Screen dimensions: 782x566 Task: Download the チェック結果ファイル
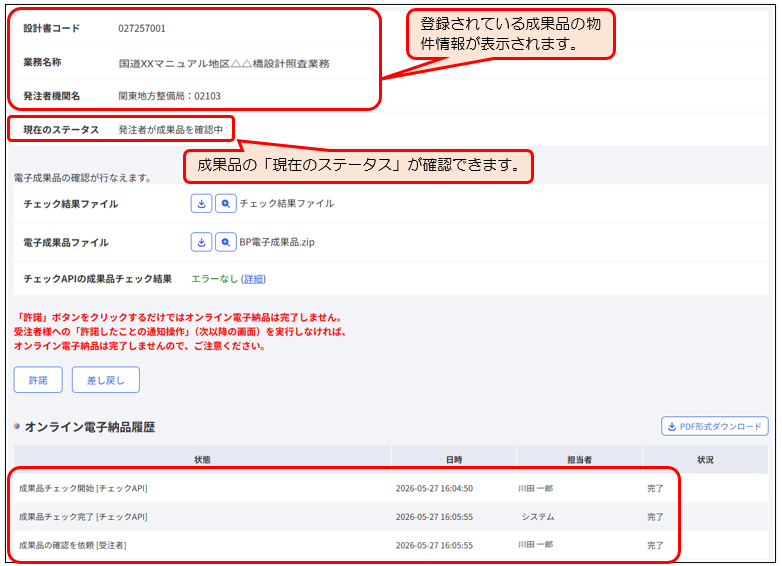[x=201, y=203]
